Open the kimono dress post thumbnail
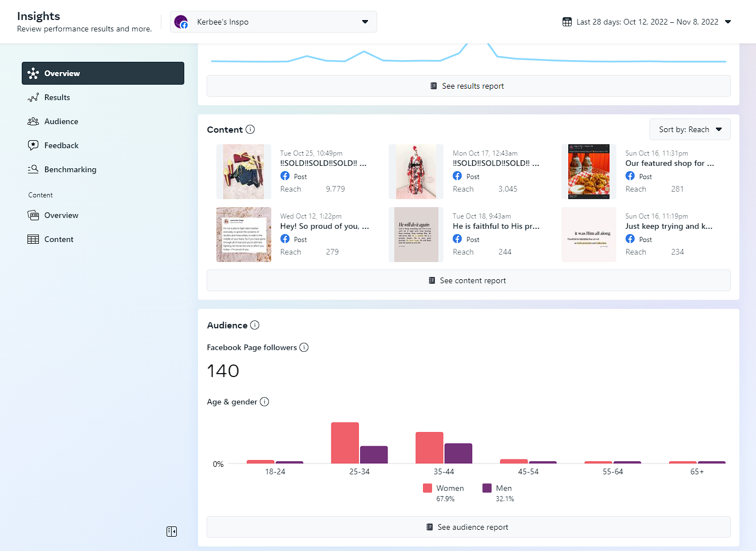The height and width of the screenshot is (551, 756). click(x=416, y=172)
